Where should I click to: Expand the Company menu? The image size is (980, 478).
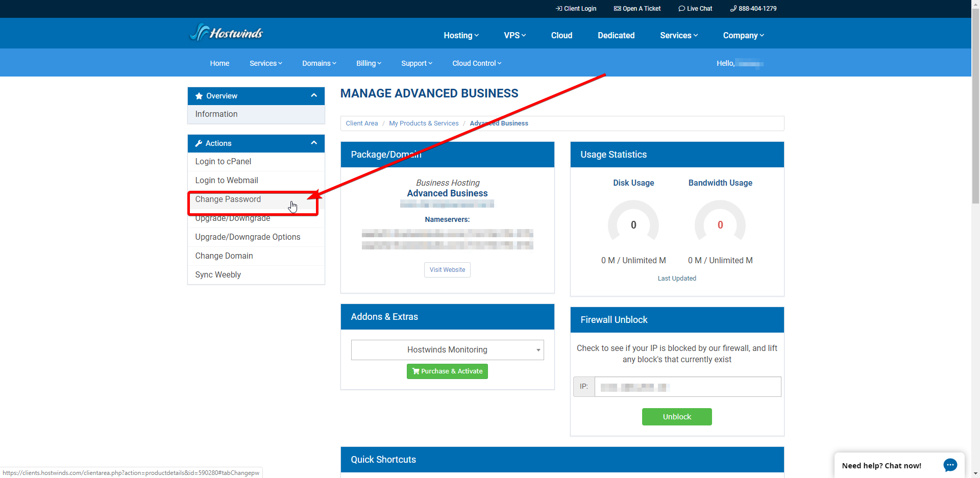coord(743,35)
